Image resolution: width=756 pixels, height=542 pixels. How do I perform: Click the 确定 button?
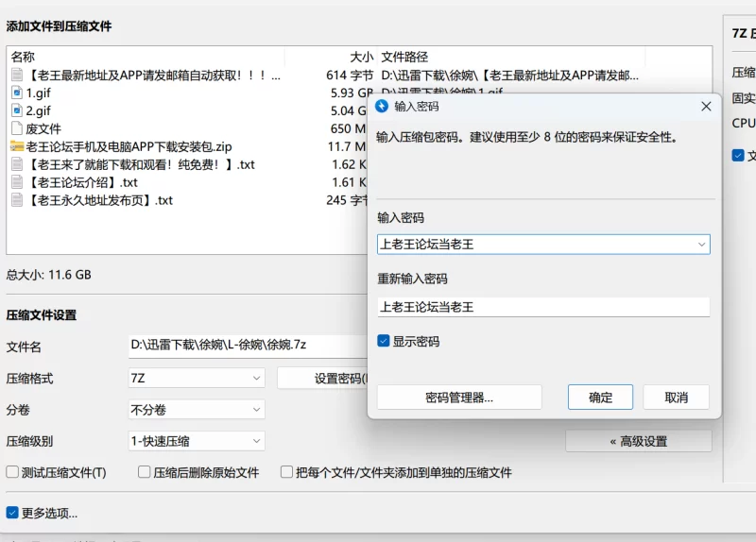pyautogui.click(x=600, y=398)
